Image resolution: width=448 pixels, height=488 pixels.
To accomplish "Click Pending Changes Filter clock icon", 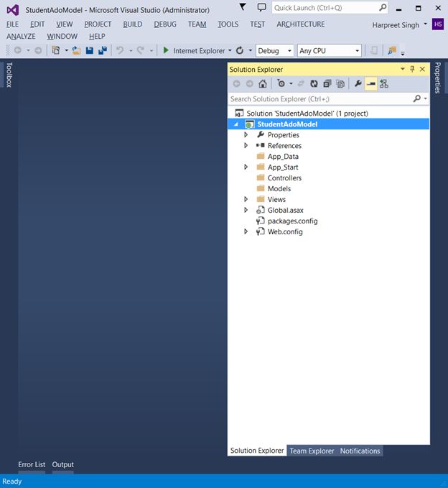I will (281, 83).
